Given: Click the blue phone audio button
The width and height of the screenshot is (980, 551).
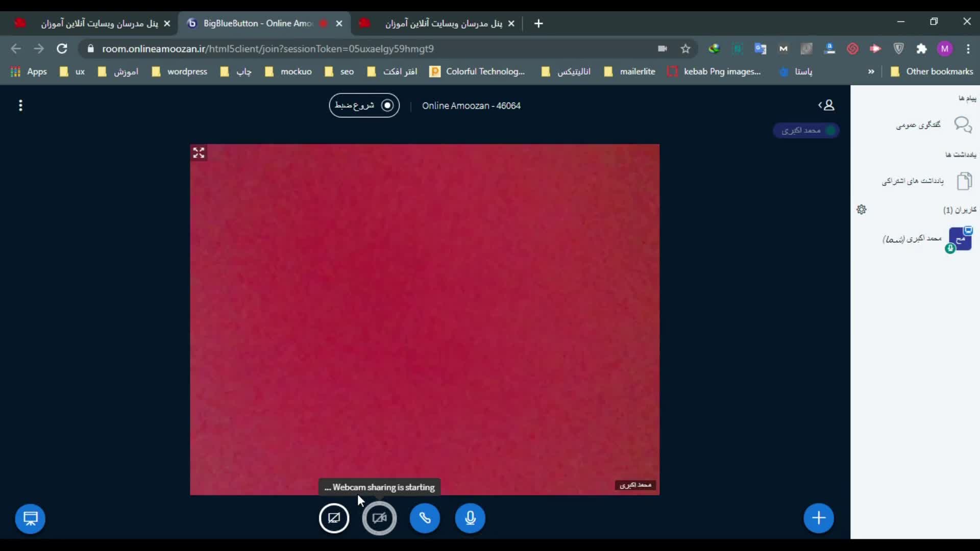Looking at the screenshot, I should tap(425, 518).
